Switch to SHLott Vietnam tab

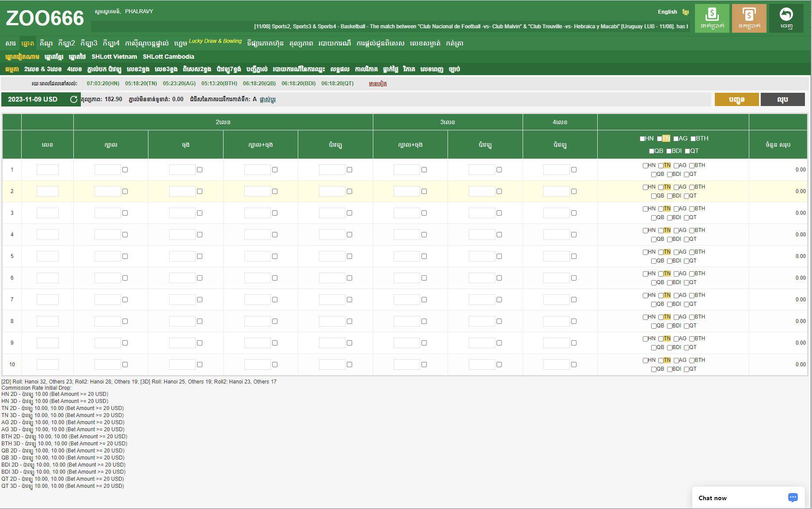coord(114,57)
